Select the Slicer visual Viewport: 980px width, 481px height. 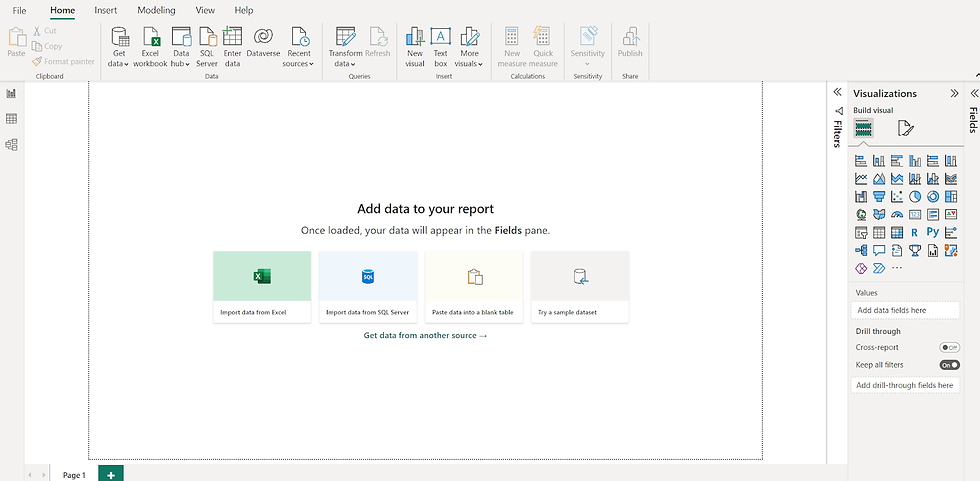[861, 233]
